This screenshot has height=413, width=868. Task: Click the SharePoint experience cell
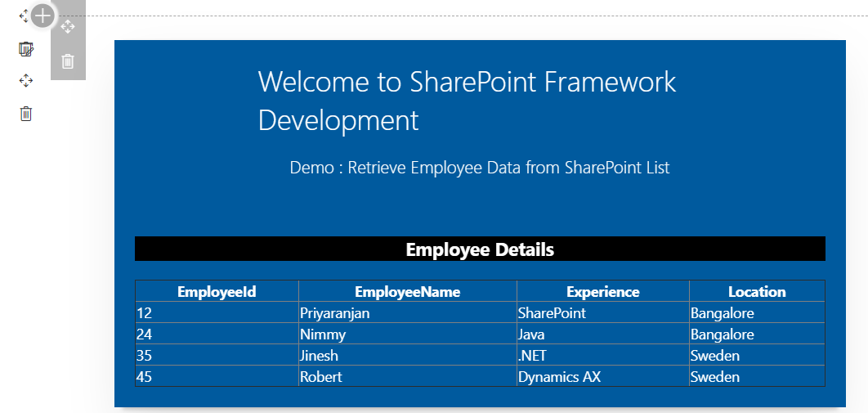tap(603, 312)
